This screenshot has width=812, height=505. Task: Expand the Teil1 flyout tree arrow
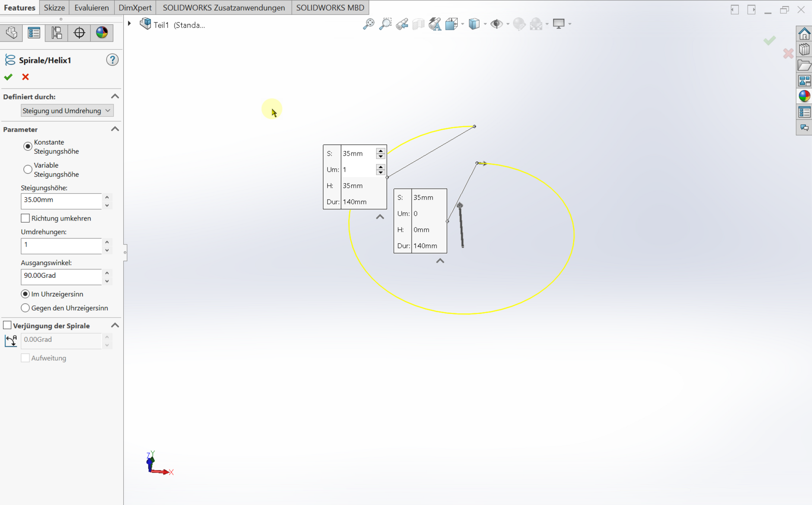130,24
